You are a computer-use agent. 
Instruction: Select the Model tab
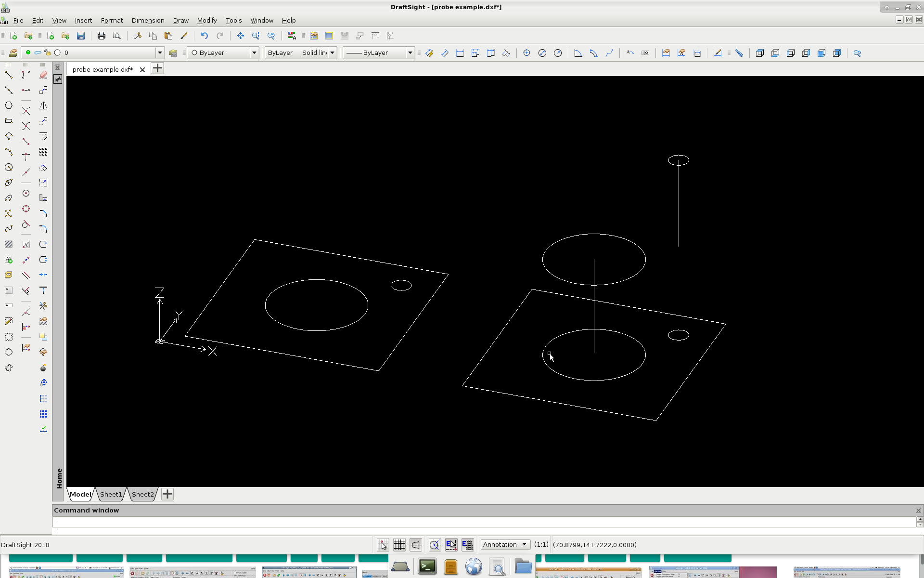[80, 494]
